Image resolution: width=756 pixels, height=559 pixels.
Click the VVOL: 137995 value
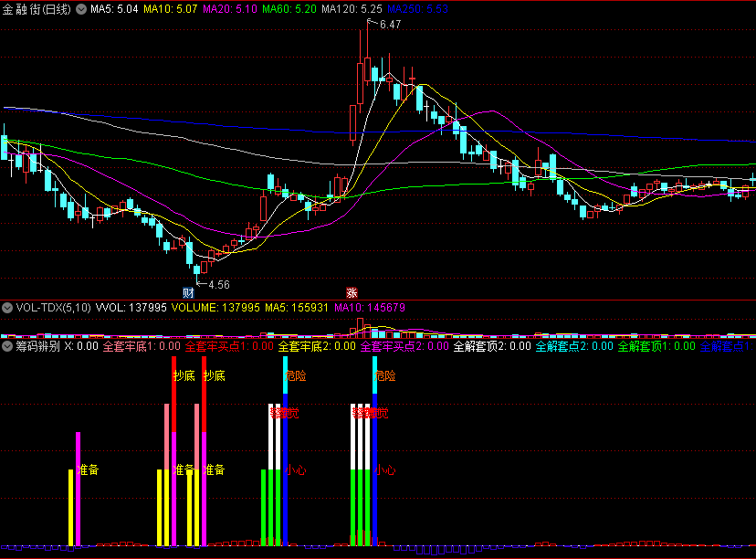[x=131, y=308]
